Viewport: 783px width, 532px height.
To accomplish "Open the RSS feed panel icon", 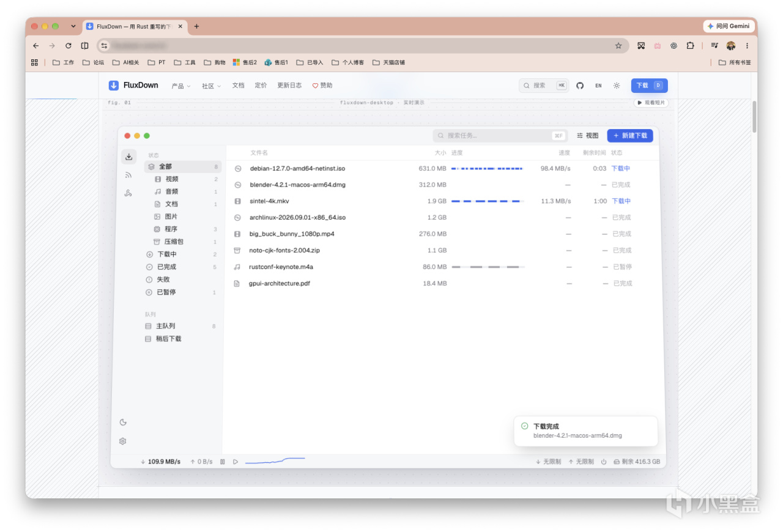I will point(128,175).
